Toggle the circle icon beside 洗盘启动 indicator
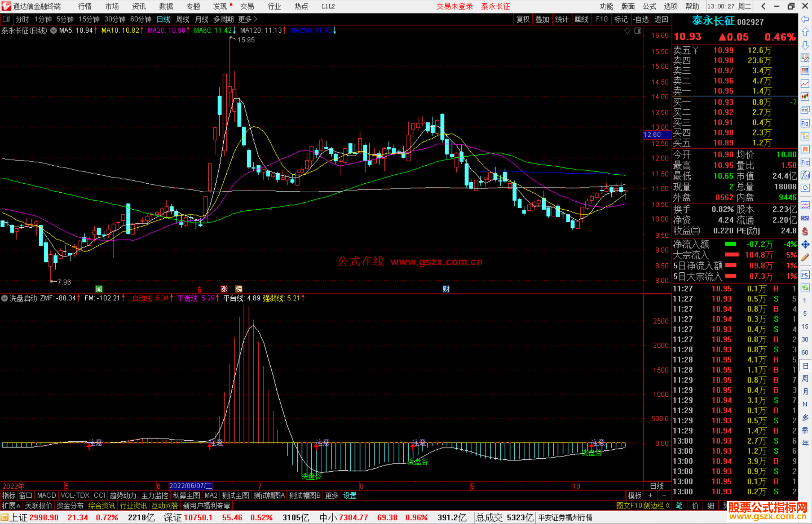Image resolution: width=812 pixels, height=524 pixels. pyautogui.click(x=5, y=298)
